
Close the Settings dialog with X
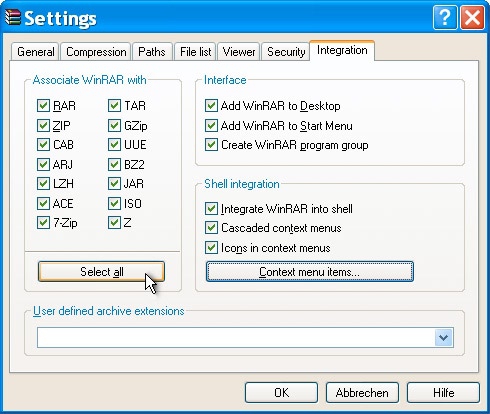472,17
